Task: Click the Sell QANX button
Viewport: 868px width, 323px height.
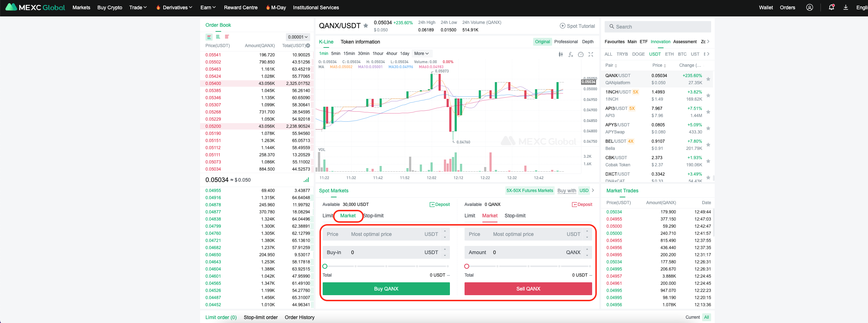Action: click(528, 289)
